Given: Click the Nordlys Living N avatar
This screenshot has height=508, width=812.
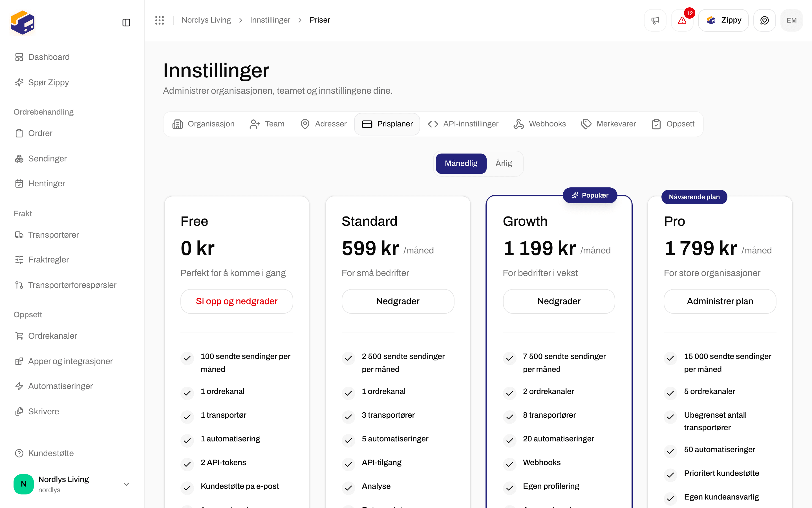Looking at the screenshot, I should pos(23,484).
